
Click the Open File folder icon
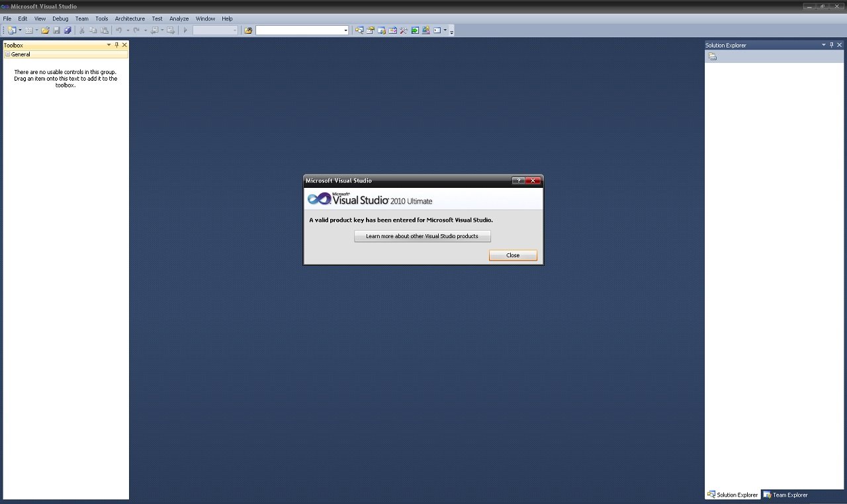(45, 30)
